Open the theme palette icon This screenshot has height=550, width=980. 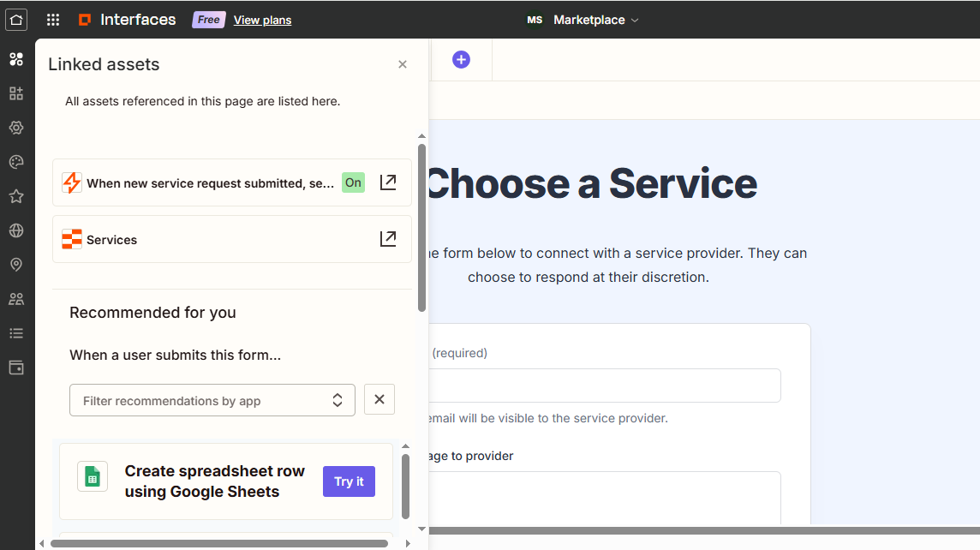click(15, 162)
